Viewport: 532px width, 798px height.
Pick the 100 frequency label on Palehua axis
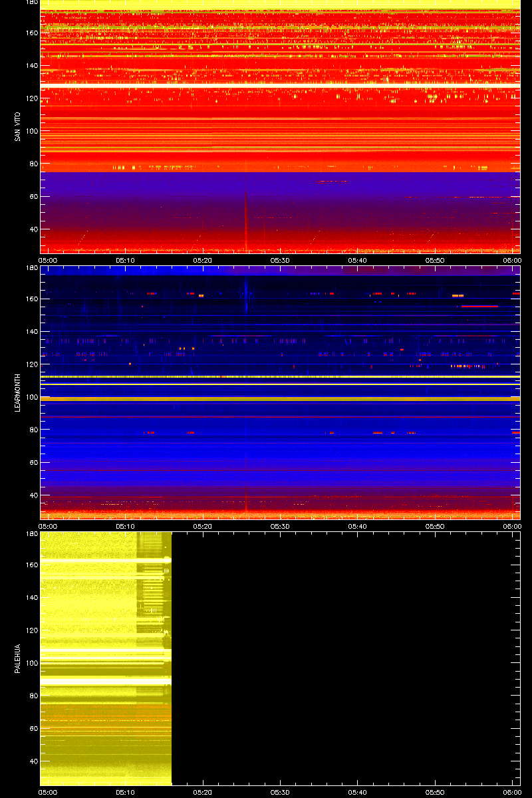point(31,663)
